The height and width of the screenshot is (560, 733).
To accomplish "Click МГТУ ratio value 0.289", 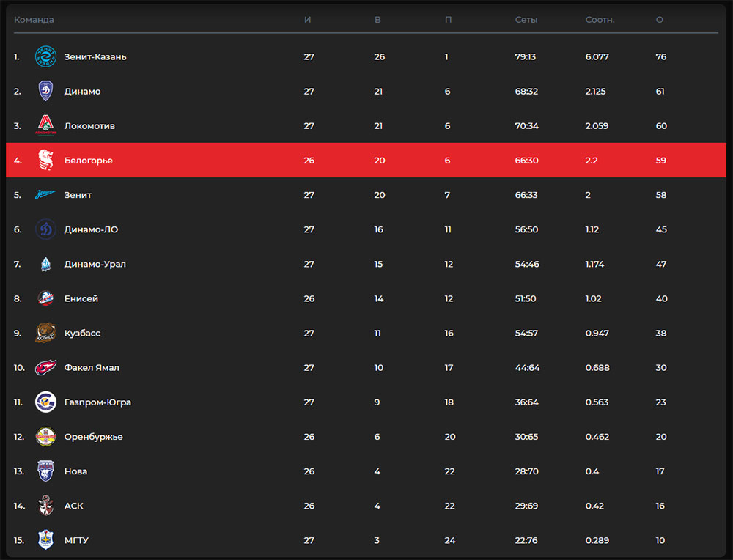I will point(597,540).
